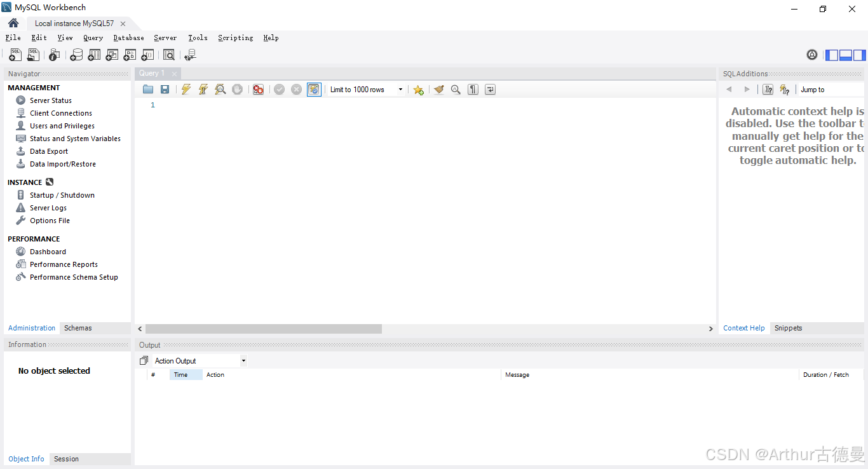The height and width of the screenshot is (469, 868).
Task: Switch to the Session tab
Action: [x=66, y=459]
